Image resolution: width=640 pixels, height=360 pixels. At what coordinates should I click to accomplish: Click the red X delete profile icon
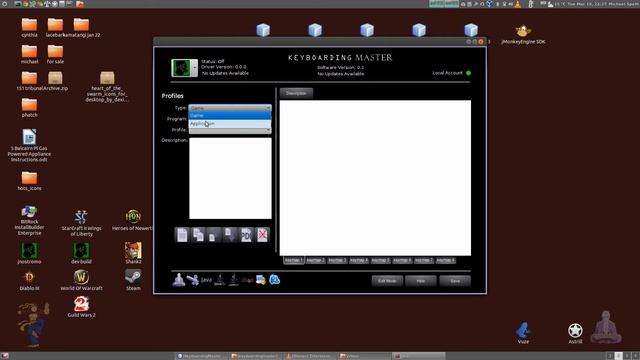click(x=262, y=235)
